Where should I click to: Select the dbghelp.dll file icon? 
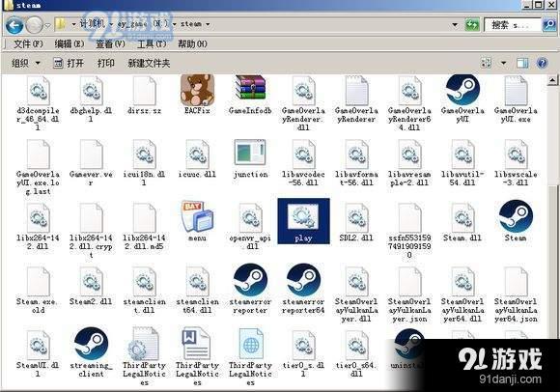click(x=91, y=91)
